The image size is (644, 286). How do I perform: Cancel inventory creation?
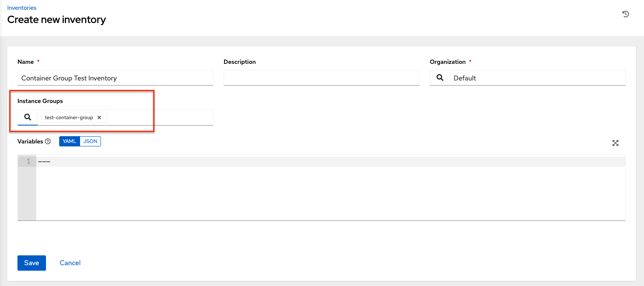pyautogui.click(x=70, y=263)
